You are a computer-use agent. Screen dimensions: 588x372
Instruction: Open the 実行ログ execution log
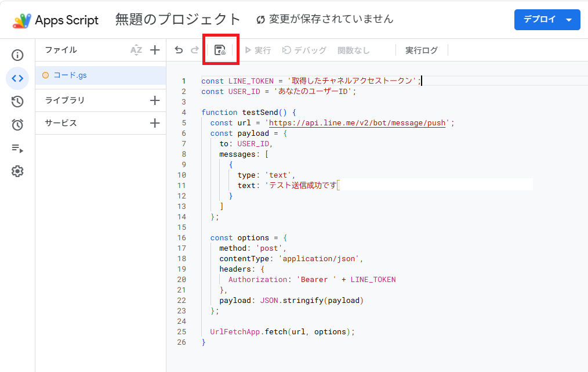pyautogui.click(x=422, y=50)
